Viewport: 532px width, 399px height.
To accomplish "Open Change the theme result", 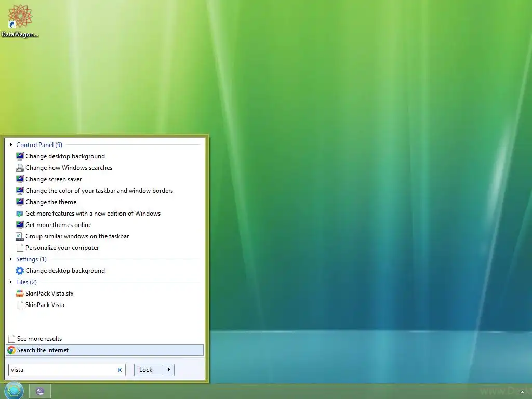I will click(x=51, y=202).
